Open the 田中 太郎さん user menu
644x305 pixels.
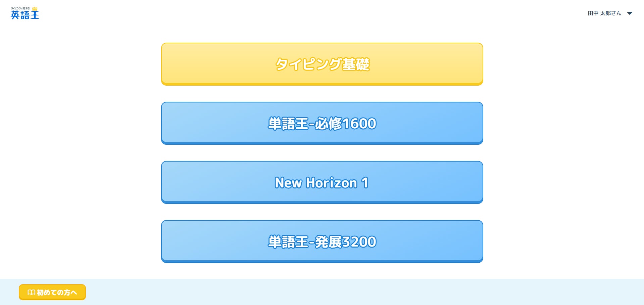[x=604, y=13]
